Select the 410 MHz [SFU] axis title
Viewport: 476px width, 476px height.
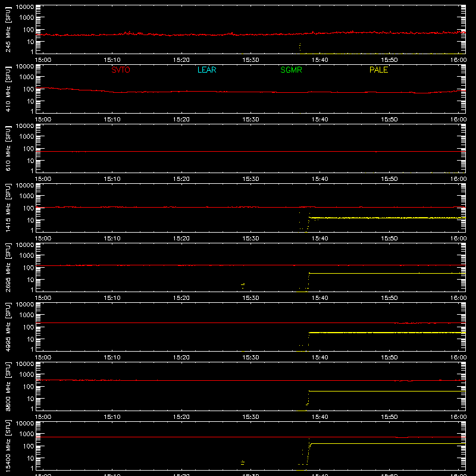[8, 89]
